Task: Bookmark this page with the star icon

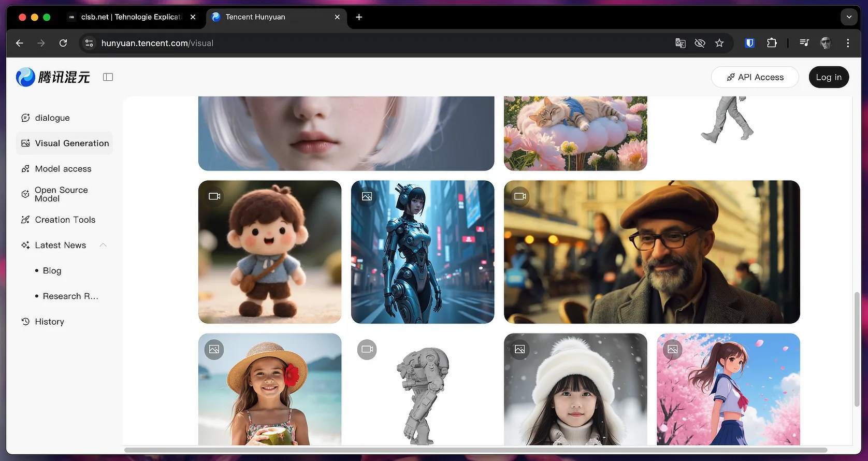Action: coord(719,43)
